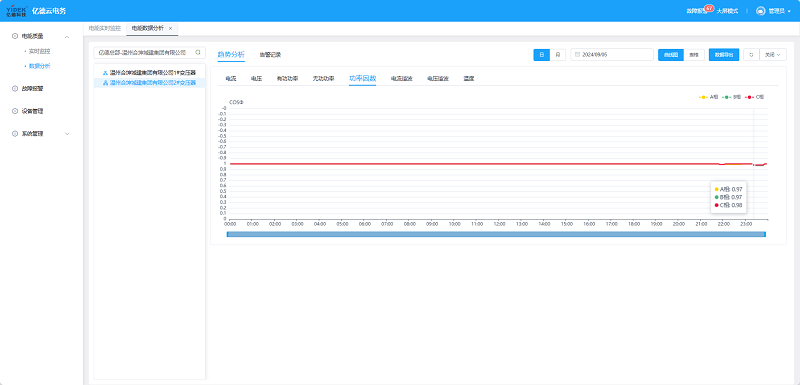The width and height of the screenshot is (800, 385).
Task: Click the blue time range slider bar
Action: point(496,234)
